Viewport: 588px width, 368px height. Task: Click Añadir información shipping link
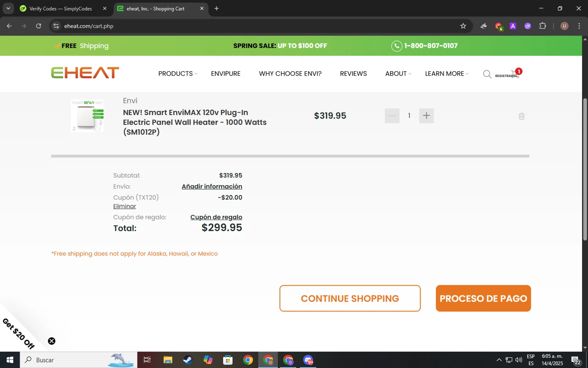coord(212,186)
